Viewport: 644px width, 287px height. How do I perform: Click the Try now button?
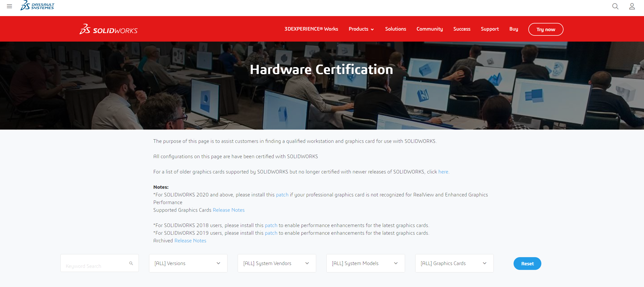pyautogui.click(x=546, y=30)
